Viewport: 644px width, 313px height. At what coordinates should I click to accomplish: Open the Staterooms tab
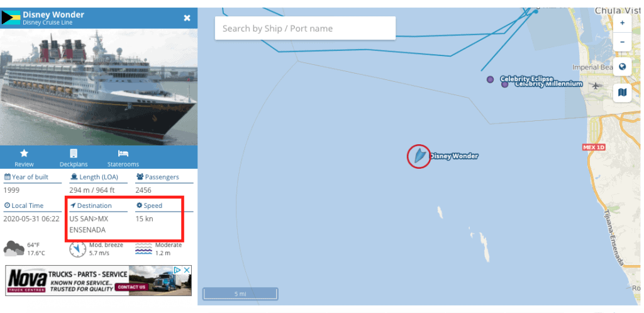coord(123,157)
